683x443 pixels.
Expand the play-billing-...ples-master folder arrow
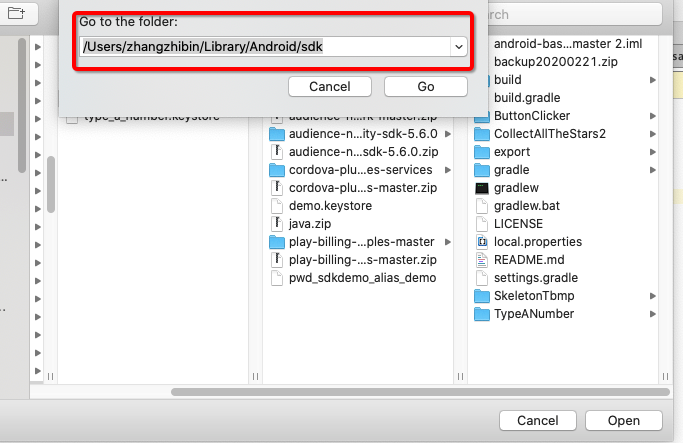pyautogui.click(x=447, y=242)
